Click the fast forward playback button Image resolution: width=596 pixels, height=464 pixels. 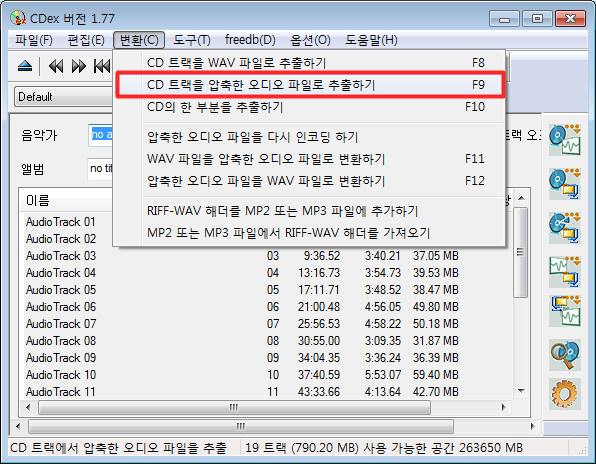pyautogui.click(x=79, y=67)
